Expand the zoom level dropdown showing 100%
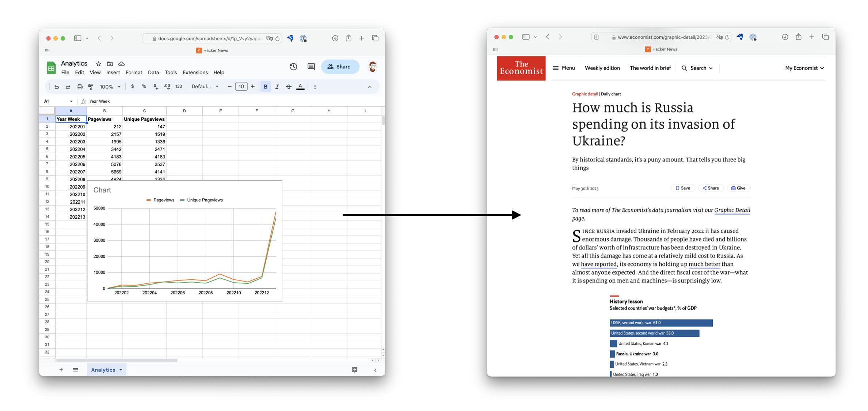Image resolution: width=868 pixels, height=411 pixels. [x=109, y=86]
